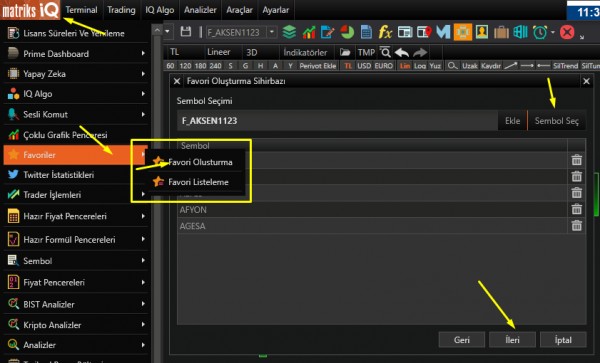Open the Analizler top menu
The height and width of the screenshot is (363, 600).
(x=200, y=10)
